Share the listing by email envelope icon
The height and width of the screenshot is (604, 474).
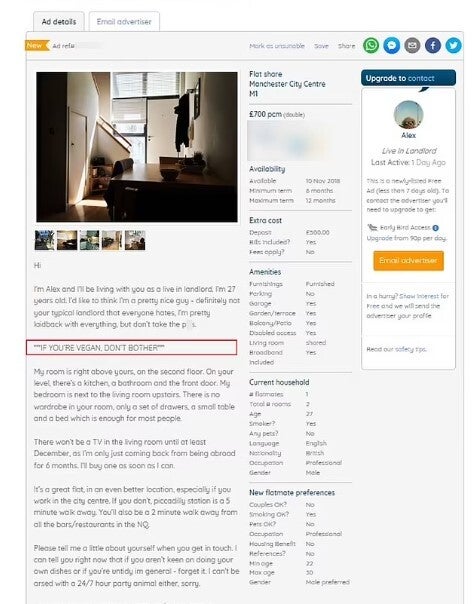pos(412,46)
